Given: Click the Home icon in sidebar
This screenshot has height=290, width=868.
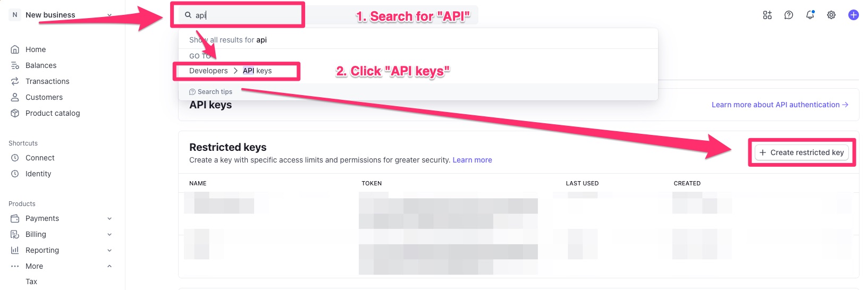Looking at the screenshot, I should coord(15,49).
